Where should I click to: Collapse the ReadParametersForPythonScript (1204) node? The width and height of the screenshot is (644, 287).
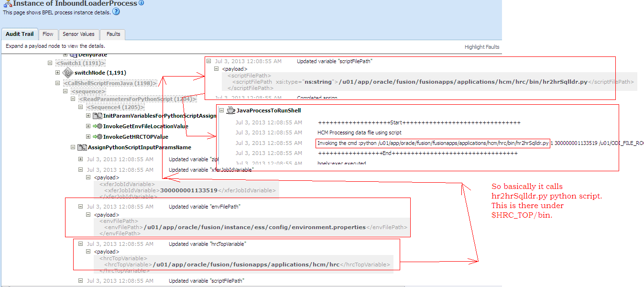coord(73,99)
